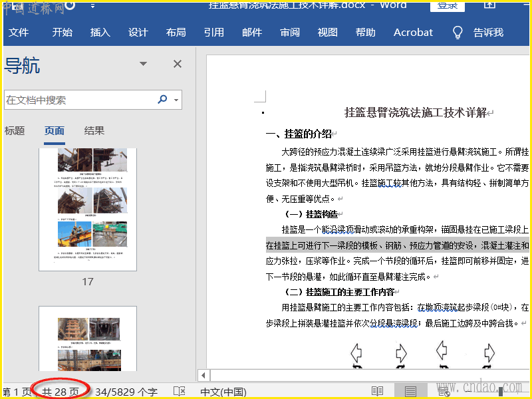This screenshot has width=532, height=399.
Task: Close the navigation pane
Action: pyautogui.click(x=178, y=64)
